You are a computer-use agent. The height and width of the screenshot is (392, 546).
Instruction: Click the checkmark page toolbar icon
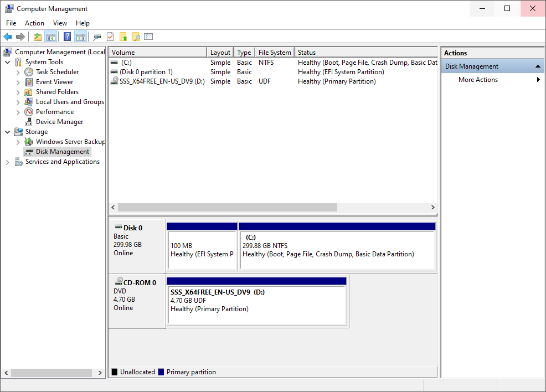coord(110,37)
